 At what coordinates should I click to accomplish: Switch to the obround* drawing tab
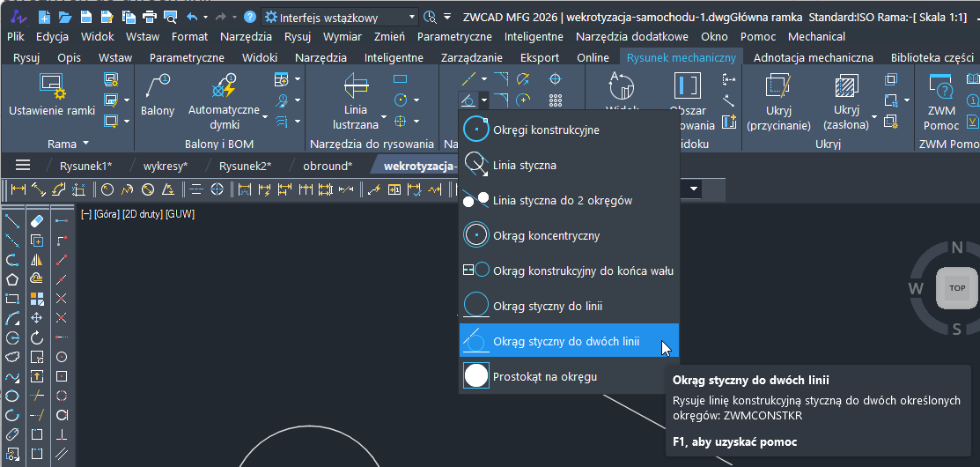(327, 165)
